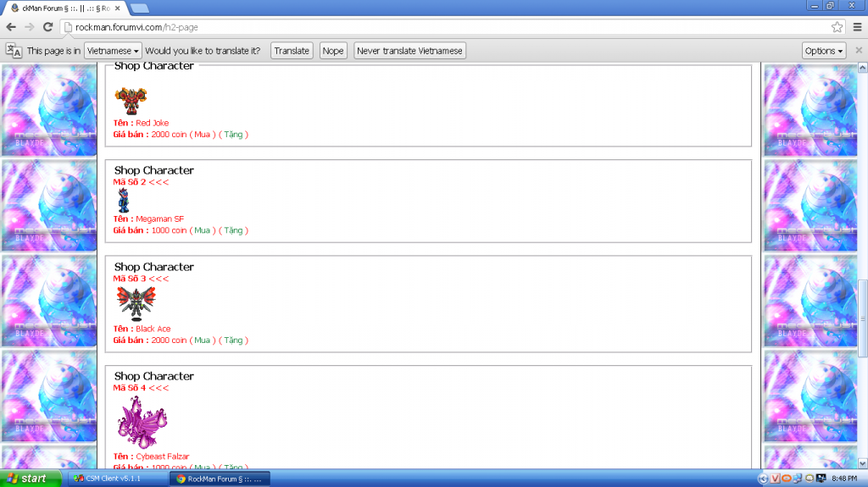Viewport: 868px width, 487px height.
Task: Click Mua link for Red Joke
Action: coord(202,135)
